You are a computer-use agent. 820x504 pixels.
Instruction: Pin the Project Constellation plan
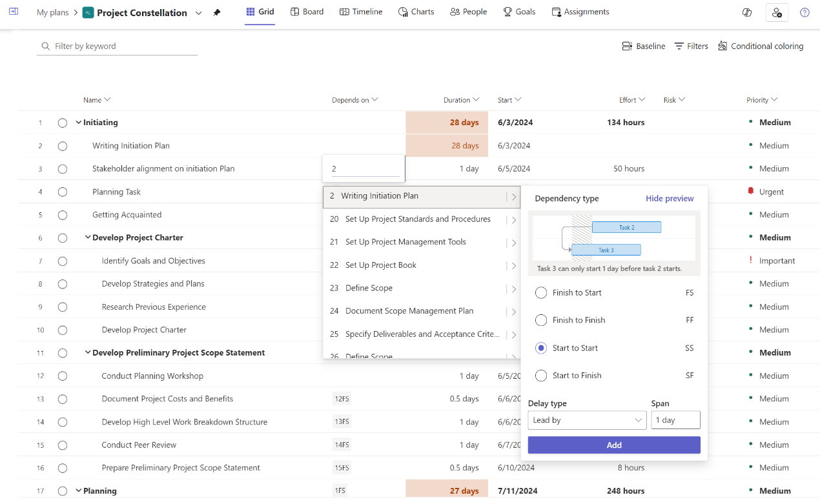coord(216,12)
